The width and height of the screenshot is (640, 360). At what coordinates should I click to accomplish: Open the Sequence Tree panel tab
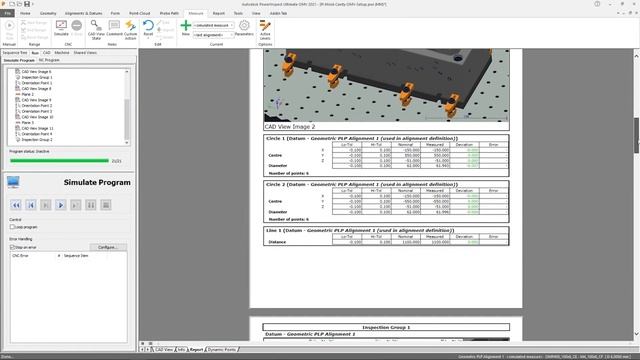(15, 53)
